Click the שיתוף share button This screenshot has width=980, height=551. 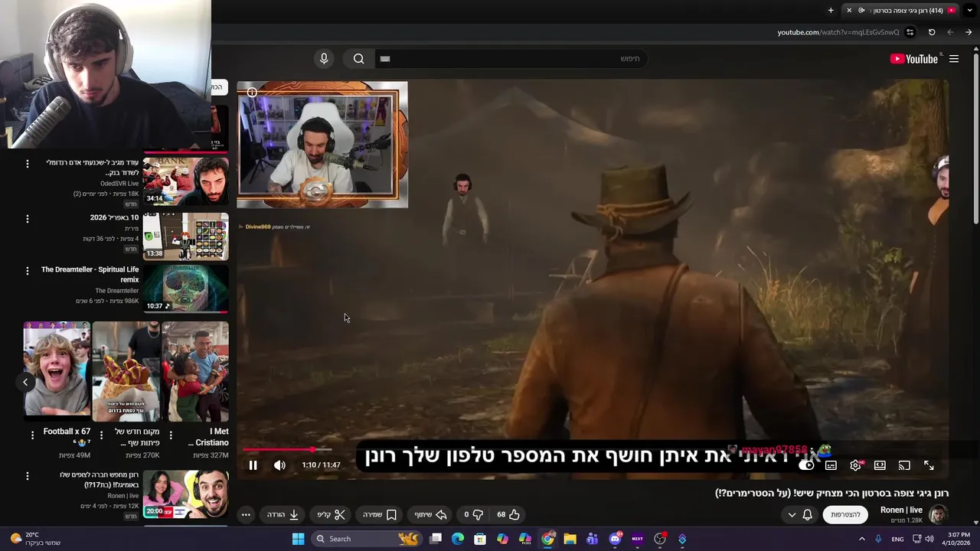coord(430,514)
